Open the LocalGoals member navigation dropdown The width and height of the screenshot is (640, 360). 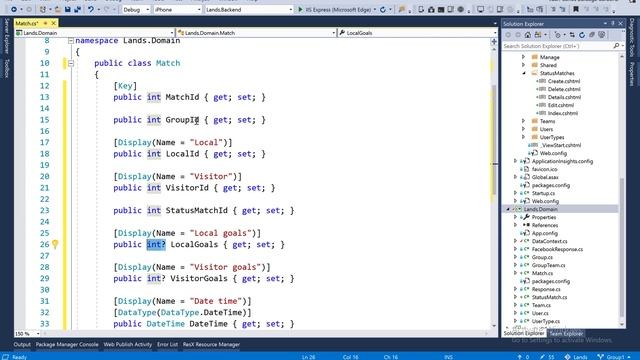coord(418,33)
